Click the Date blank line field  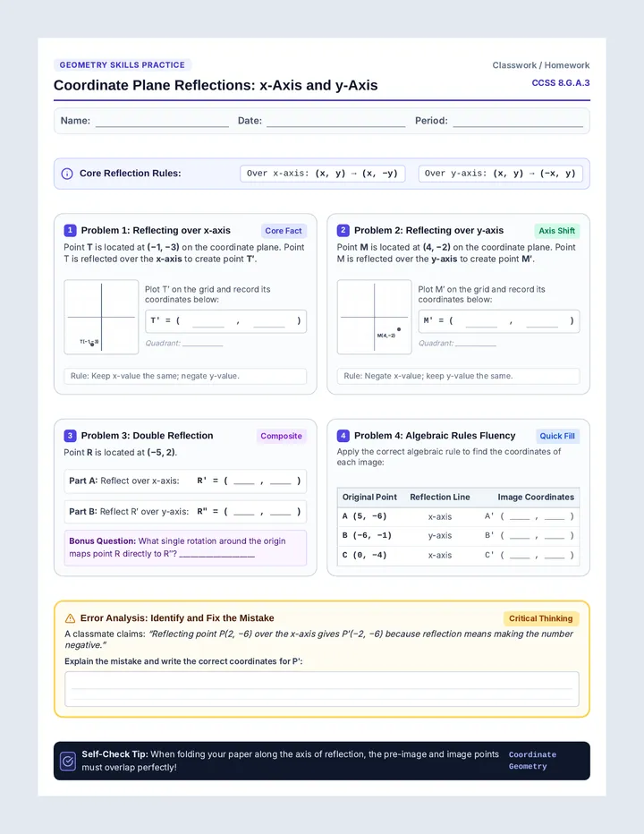[336, 122]
